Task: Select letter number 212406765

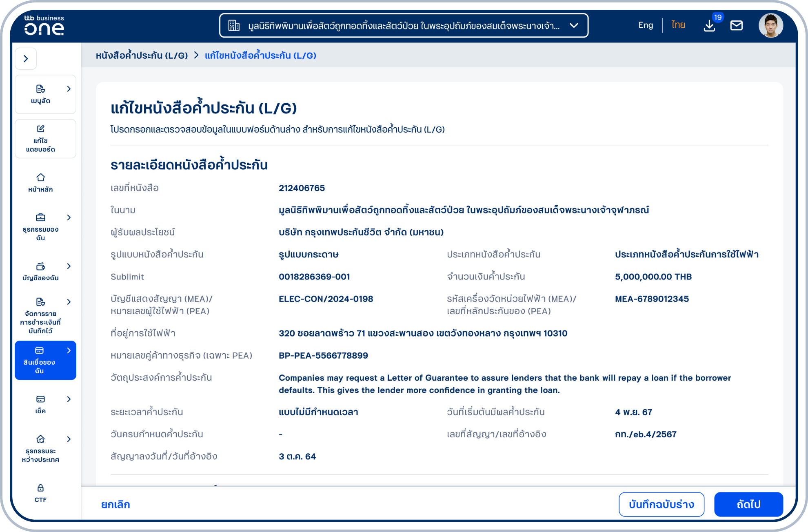Action: (x=302, y=188)
